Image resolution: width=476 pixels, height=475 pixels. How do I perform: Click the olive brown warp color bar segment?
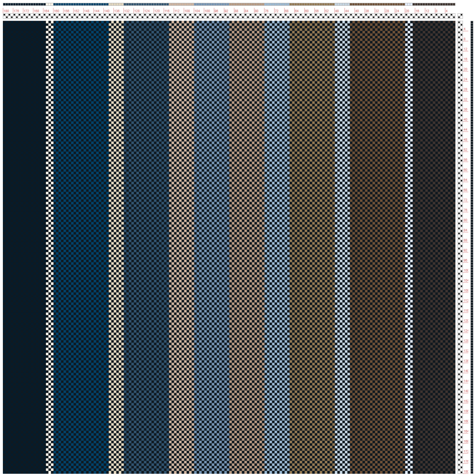click(x=312, y=4)
